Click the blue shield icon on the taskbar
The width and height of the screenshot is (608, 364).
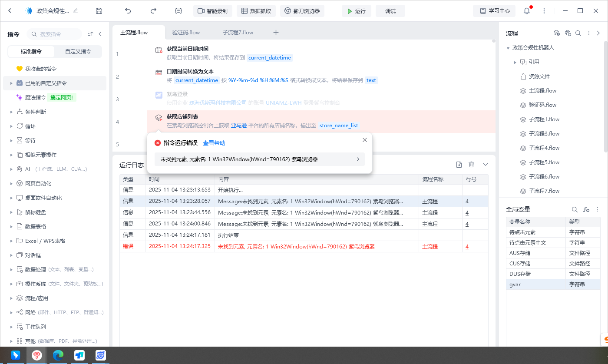tap(100, 355)
